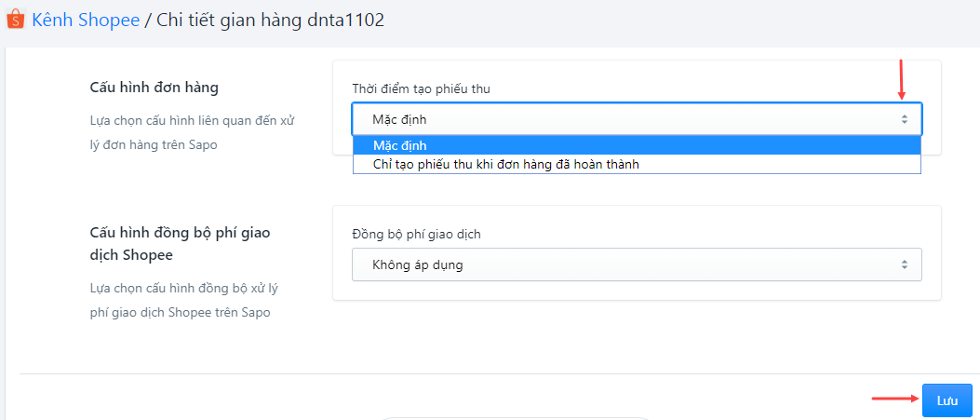
Task: Click the red arrow pointing to Lưu
Action: coord(894,398)
